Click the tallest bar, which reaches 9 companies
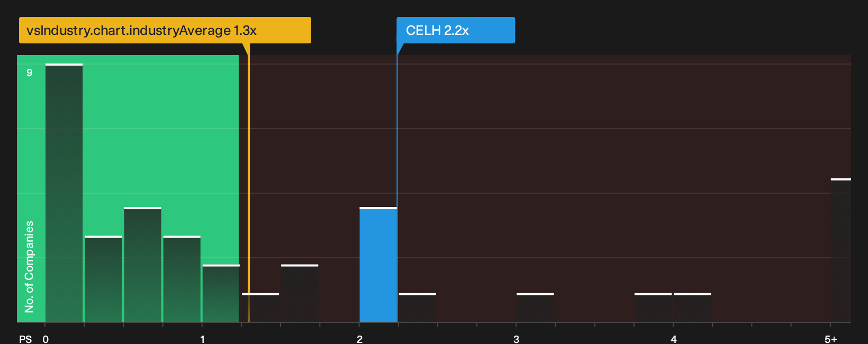 pyautogui.click(x=64, y=193)
